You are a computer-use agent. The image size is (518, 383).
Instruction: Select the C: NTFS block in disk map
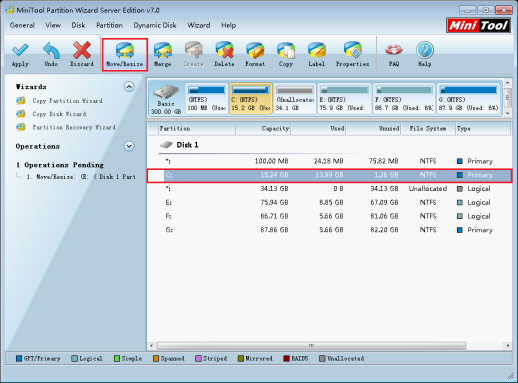pyautogui.click(x=251, y=99)
